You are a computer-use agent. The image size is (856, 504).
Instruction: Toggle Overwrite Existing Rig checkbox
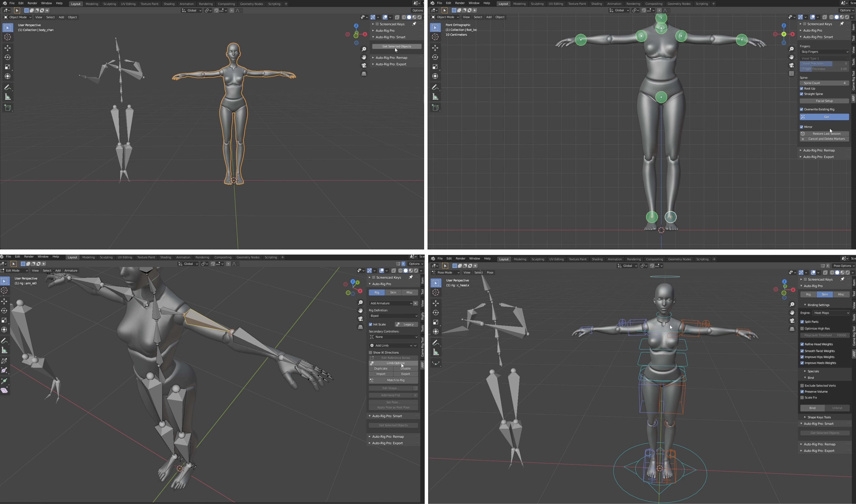click(802, 109)
